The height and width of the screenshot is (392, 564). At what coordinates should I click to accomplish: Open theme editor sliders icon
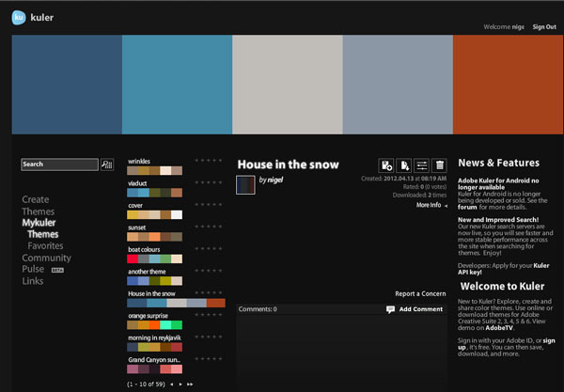422,165
